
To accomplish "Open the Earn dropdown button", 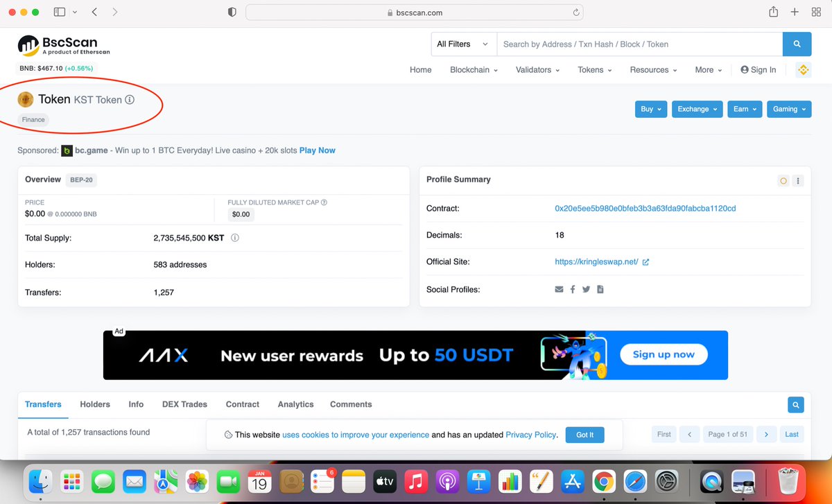I will click(745, 109).
